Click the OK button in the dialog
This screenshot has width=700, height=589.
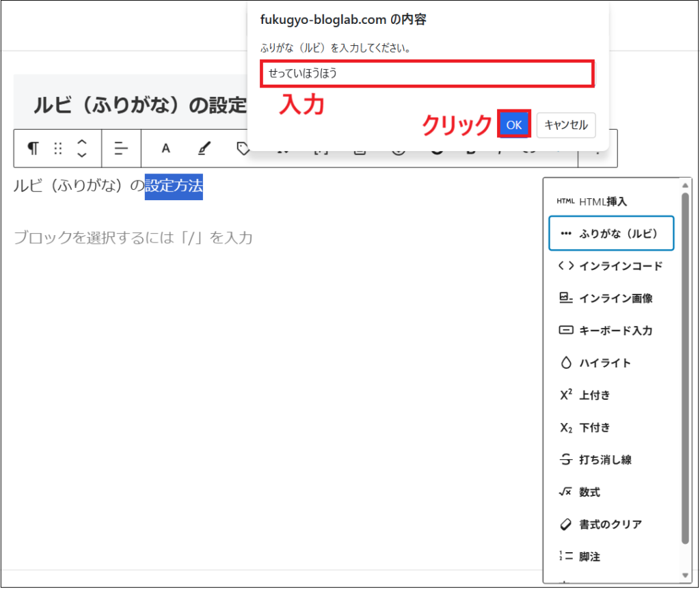coord(513,125)
